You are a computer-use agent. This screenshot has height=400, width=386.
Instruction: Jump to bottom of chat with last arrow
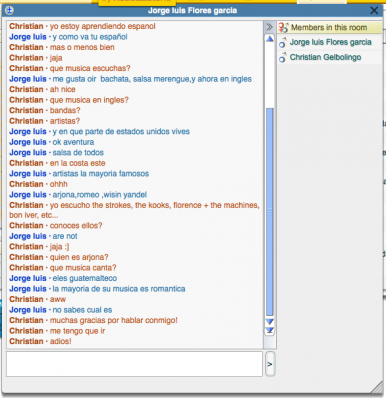click(x=270, y=331)
